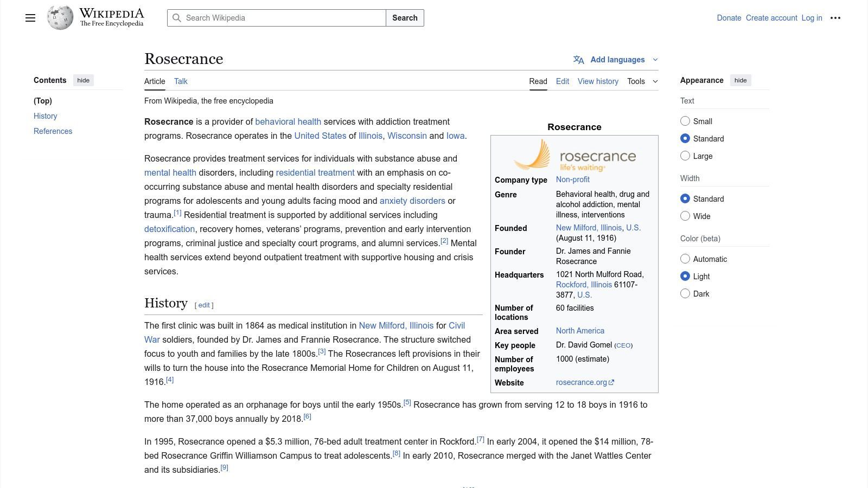
Task: Open the CEO link in infobox
Action: (x=623, y=345)
